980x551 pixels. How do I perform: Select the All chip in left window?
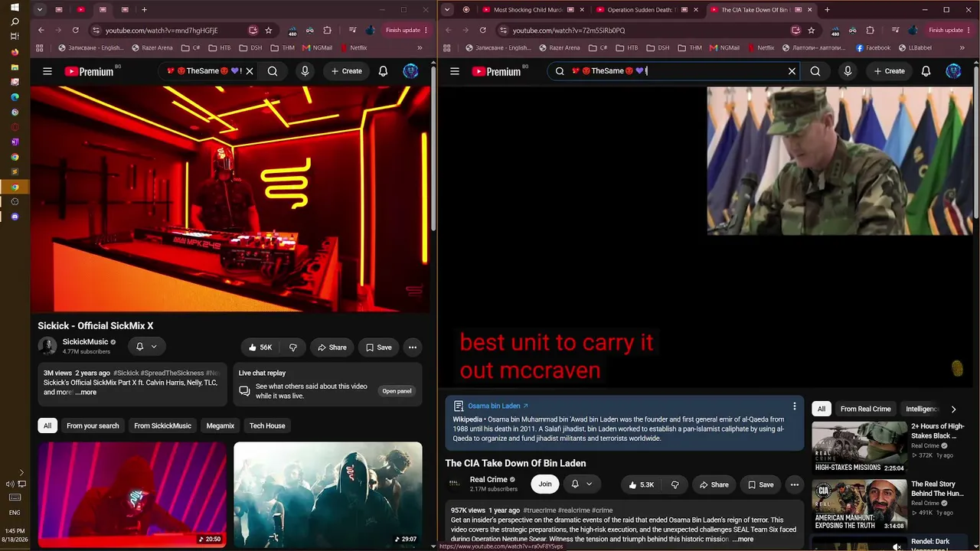tap(47, 425)
